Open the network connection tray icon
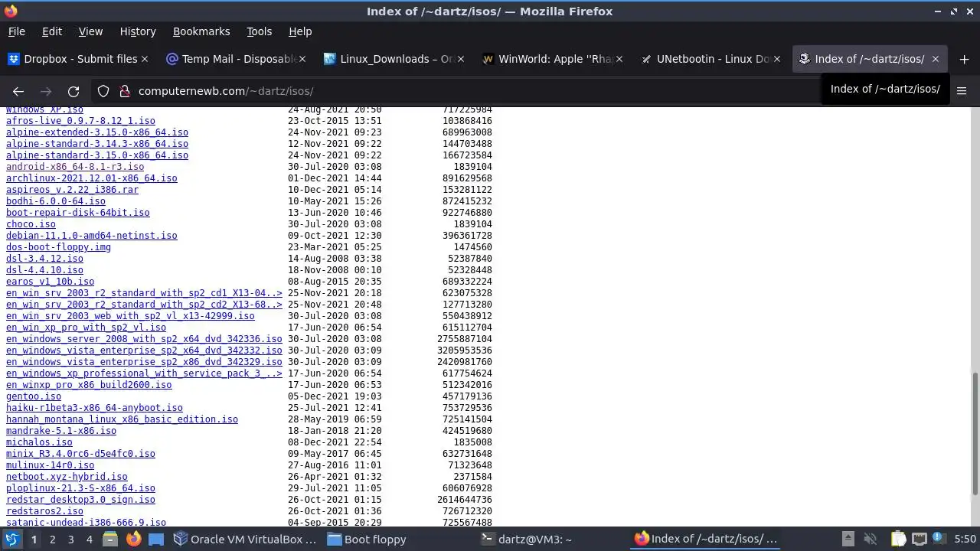This screenshot has height=551, width=980. [920, 539]
